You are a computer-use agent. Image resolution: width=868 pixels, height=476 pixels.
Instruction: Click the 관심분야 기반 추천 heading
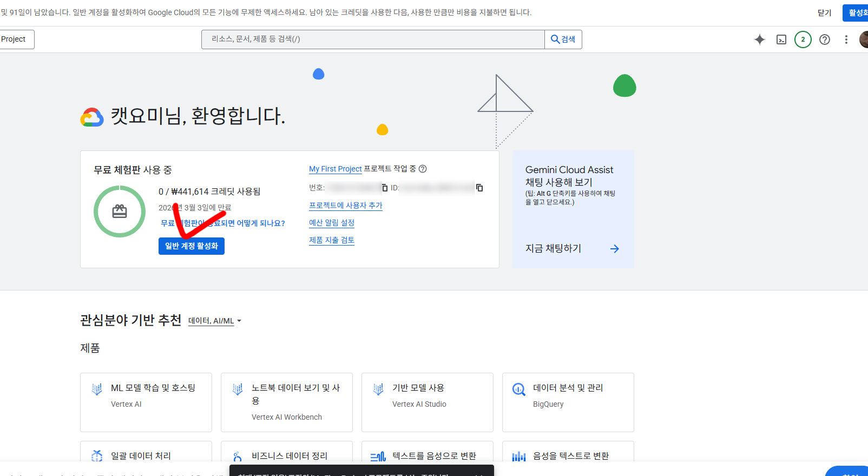point(131,320)
